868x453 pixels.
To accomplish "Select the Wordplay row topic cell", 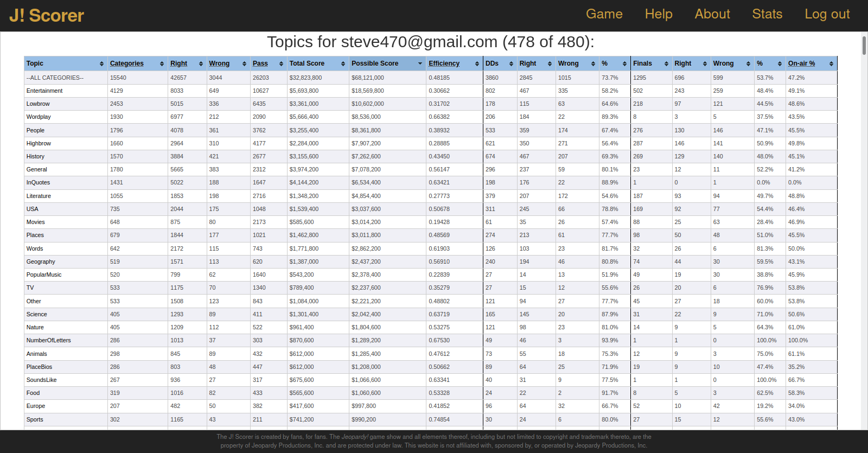I will click(x=39, y=117).
